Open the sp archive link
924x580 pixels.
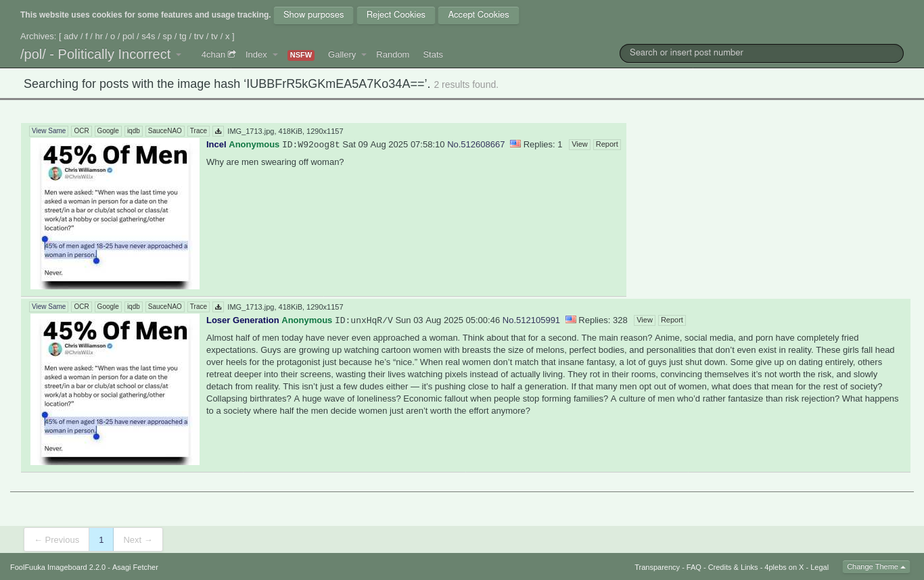pyautogui.click(x=167, y=37)
